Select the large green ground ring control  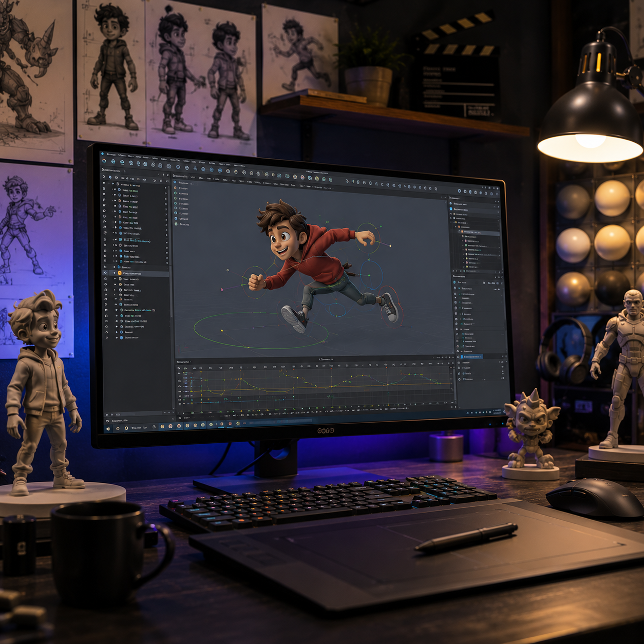point(260,330)
